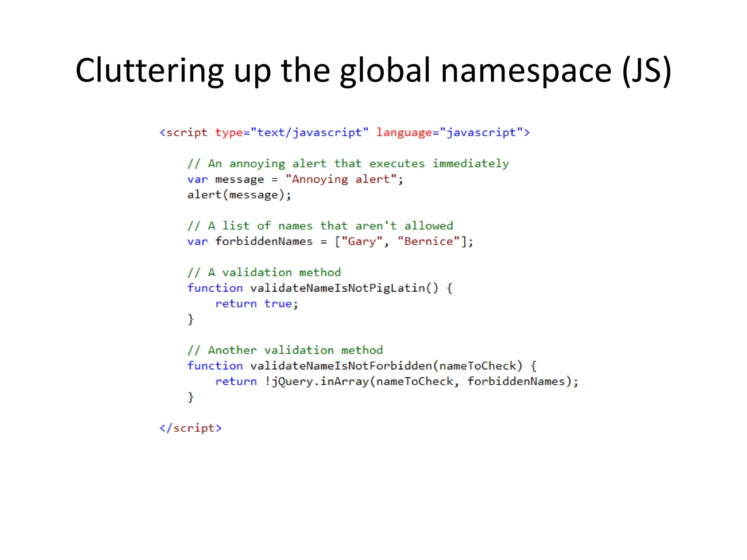Click the "Bernice" string in the array
The image size is (747, 560).
[429, 242]
